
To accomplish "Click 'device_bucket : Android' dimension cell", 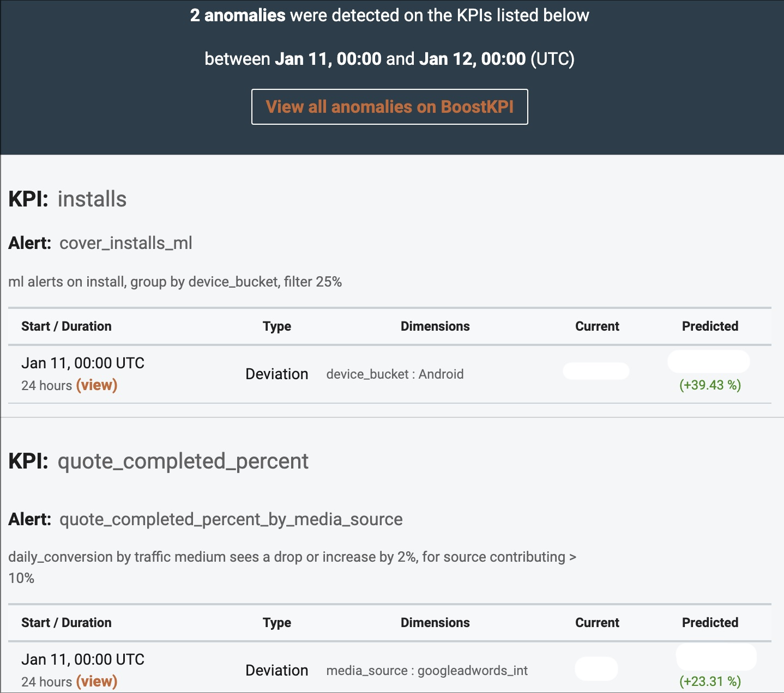I will tap(395, 374).
